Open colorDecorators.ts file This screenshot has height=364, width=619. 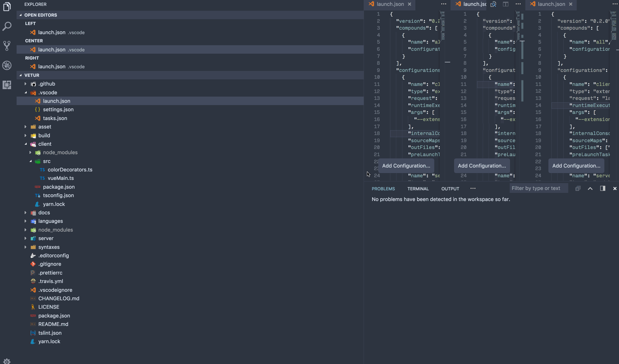190,170
